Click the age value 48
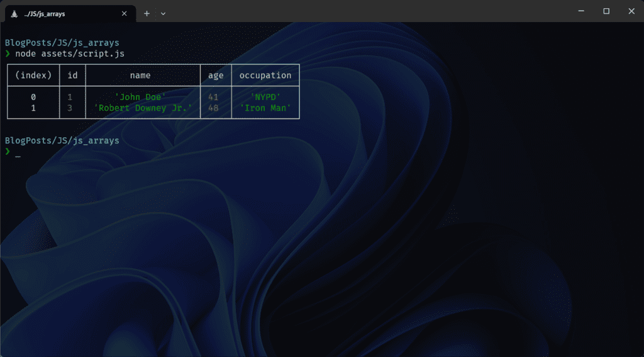The height and width of the screenshot is (357, 644). (213, 108)
